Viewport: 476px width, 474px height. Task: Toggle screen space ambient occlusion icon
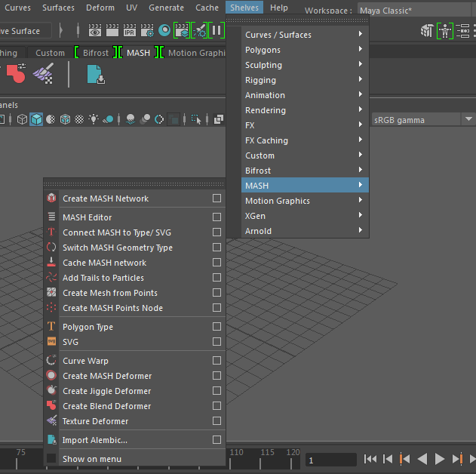tap(131, 119)
